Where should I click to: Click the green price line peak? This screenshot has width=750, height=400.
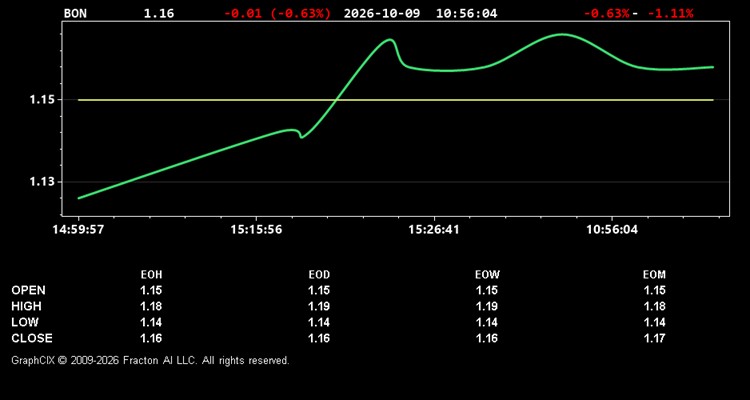click(x=562, y=34)
